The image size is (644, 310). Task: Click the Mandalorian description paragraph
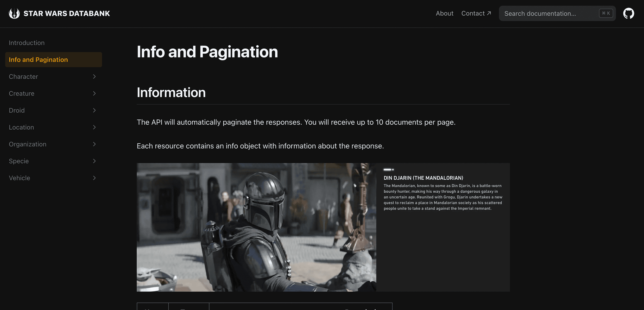click(443, 197)
